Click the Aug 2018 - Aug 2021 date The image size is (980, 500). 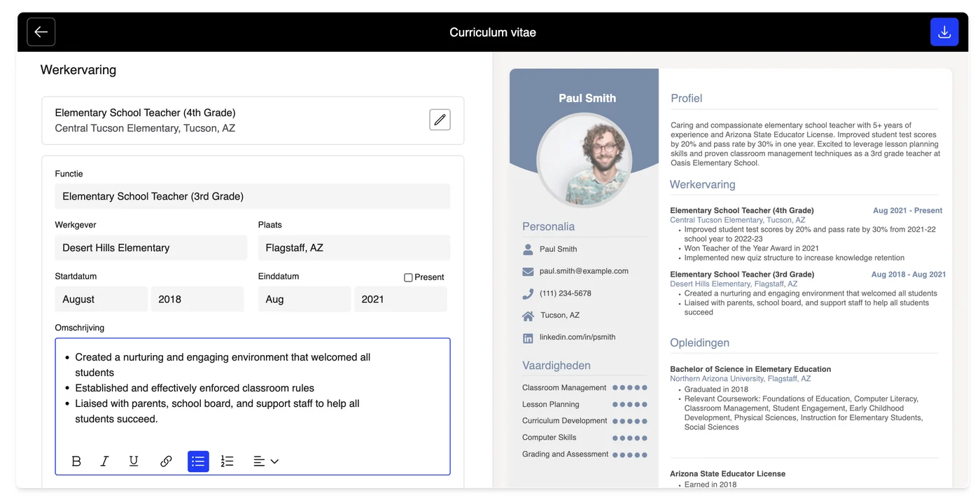[909, 275]
